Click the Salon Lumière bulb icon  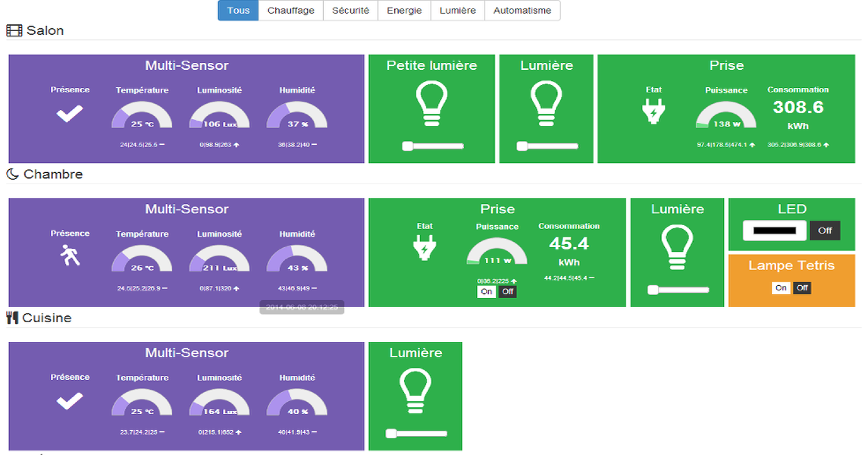point(546,103)
